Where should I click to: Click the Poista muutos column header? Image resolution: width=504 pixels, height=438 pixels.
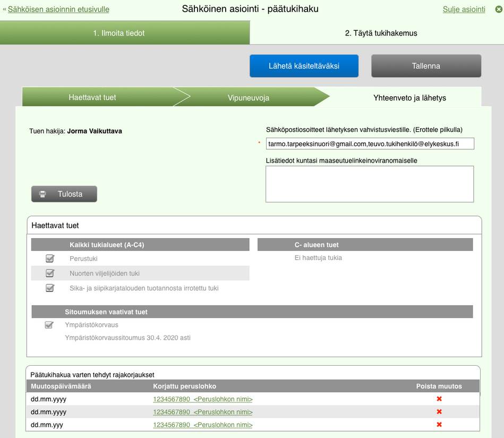[439, 386]
